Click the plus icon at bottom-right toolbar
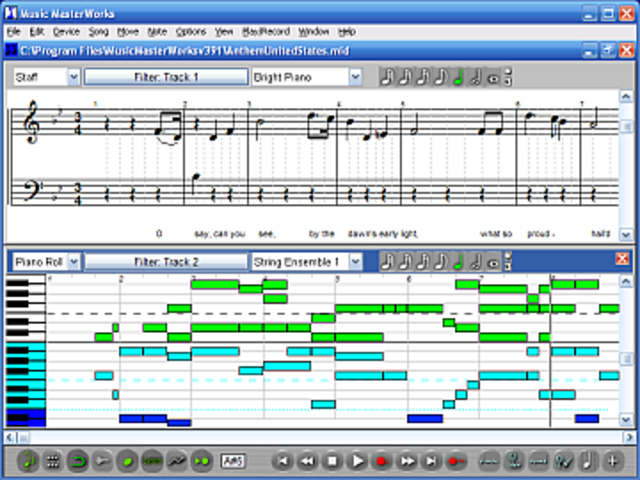The width and height of the screenshot is (640, 480). pyautogui.click(x=612, y=461)
